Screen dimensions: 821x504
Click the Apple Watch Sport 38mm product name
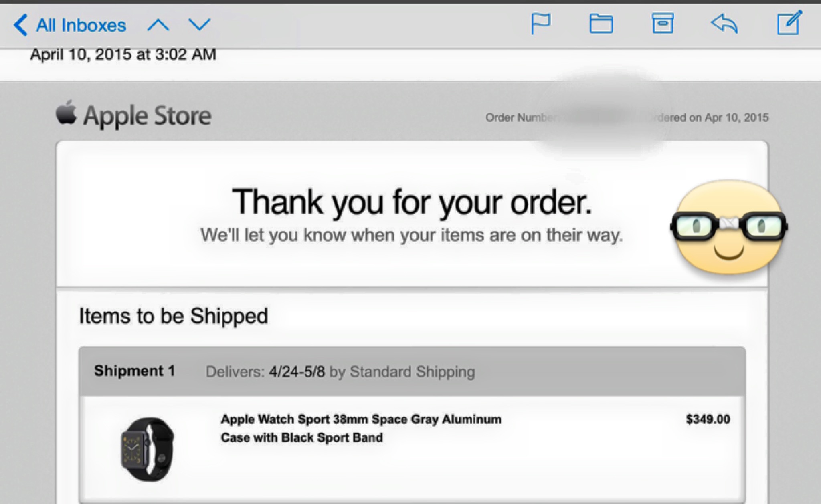point(361,428)
